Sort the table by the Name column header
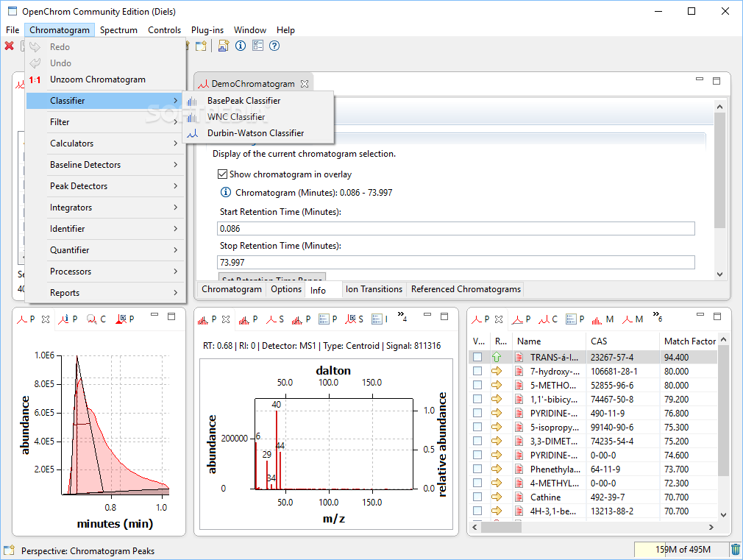 (x=549, y=341)
